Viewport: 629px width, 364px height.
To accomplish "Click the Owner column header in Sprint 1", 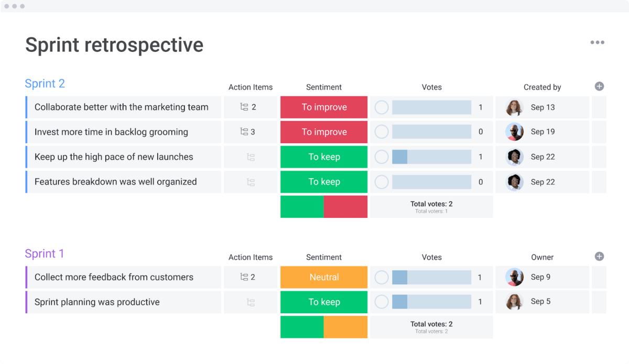I will click(x=542, y=257).
